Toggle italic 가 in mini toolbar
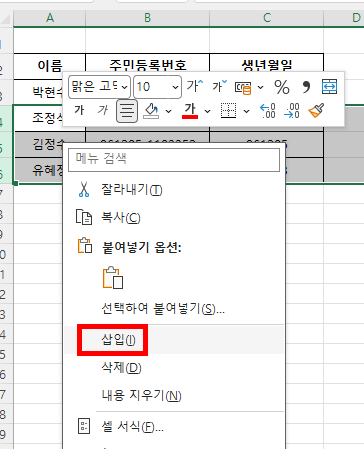The height and width of the screenshot is (449, 364). [x=103, y=110]
